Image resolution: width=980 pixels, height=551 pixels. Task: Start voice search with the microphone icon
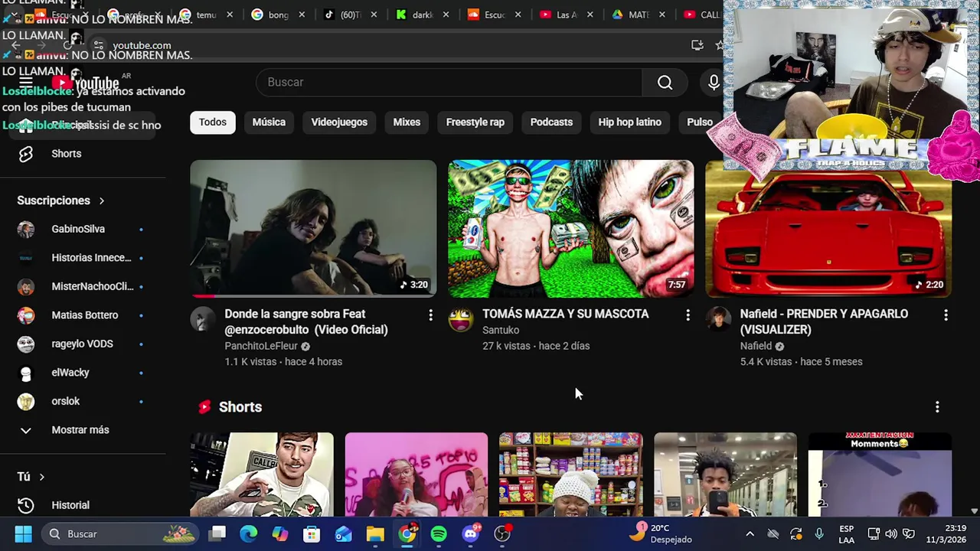714,83
